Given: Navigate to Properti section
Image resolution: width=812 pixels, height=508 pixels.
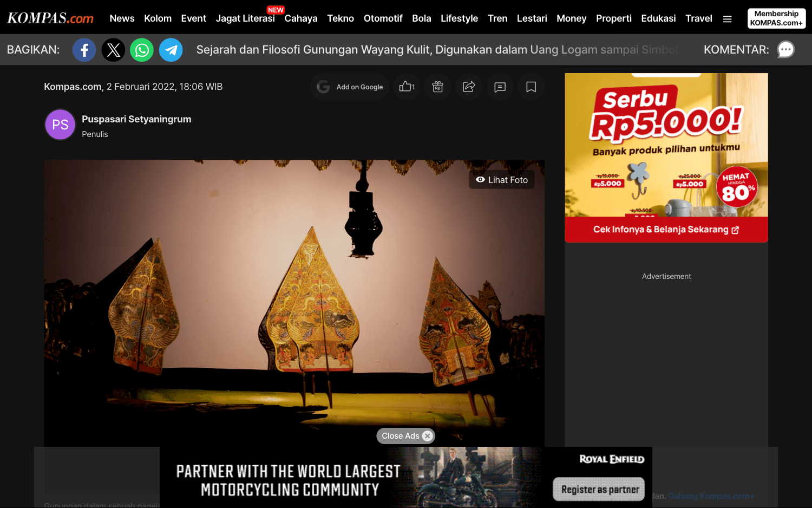Looking at the screenshot, I should coord(613,18).
